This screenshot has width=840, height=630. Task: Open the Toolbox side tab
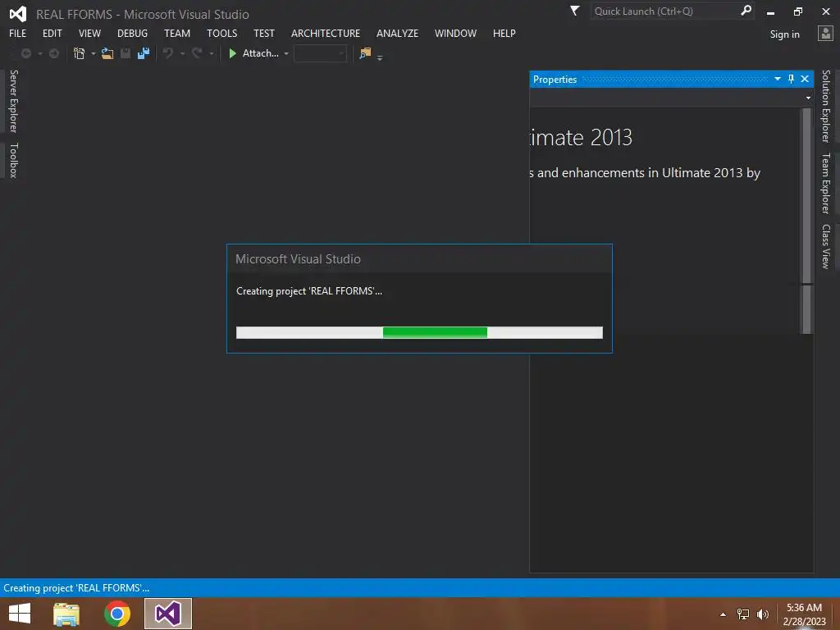point(14,160)
